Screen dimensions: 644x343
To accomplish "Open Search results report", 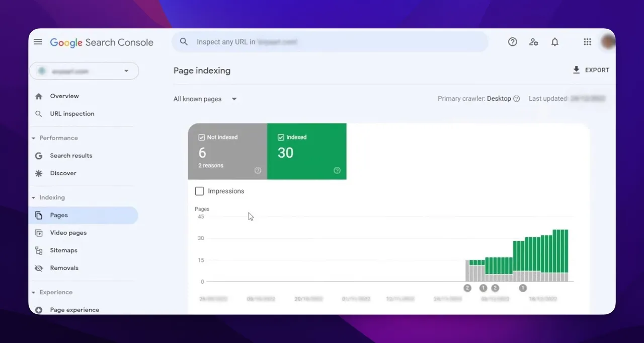I will [71, 156].
